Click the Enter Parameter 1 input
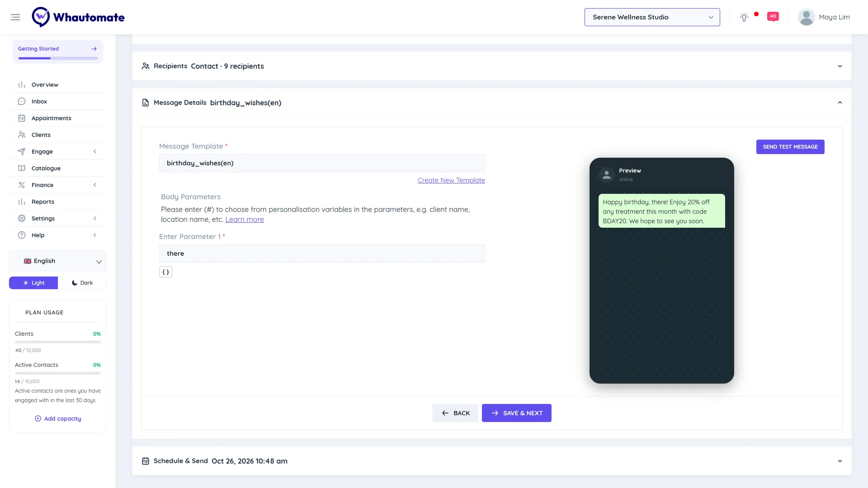This screenshot has width=868, height=488. pyautogui.click(x=322, y=253)
